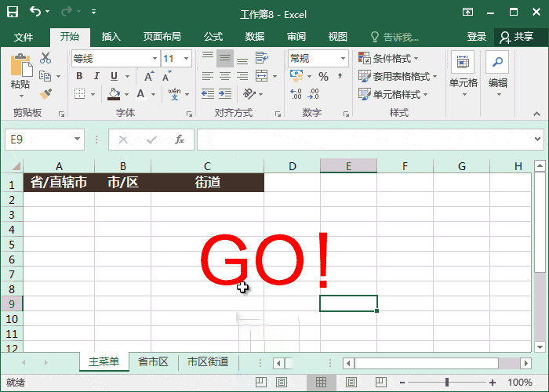This screenshot has height=392, width=549.
Task: Click the Cut scissors icon
Action: (x=45, y=58)
